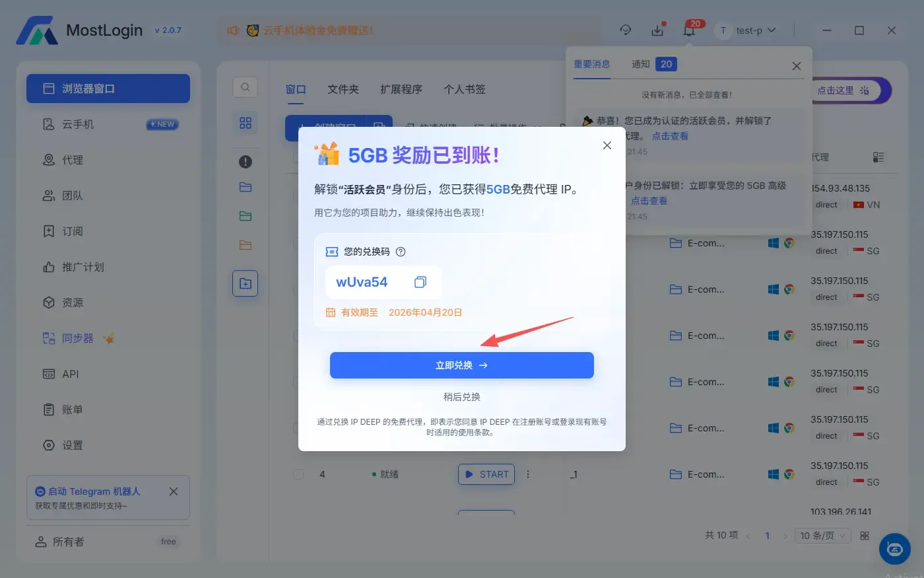Click the add new folder icon
Viewport: 924px width, 578px height.
pos(245,283)
